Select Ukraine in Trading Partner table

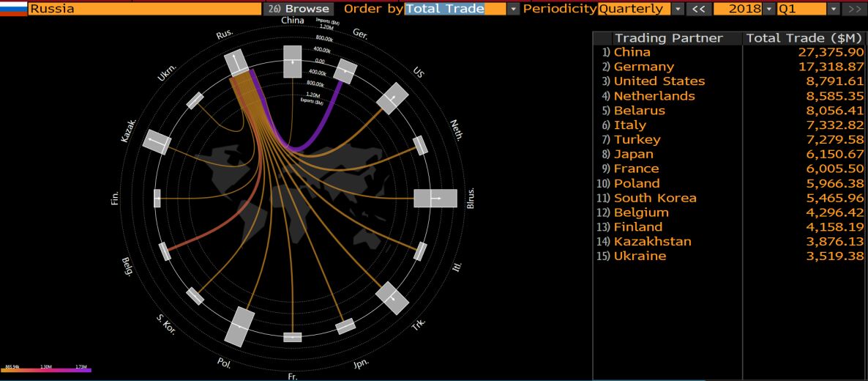[x=640, y=256]
